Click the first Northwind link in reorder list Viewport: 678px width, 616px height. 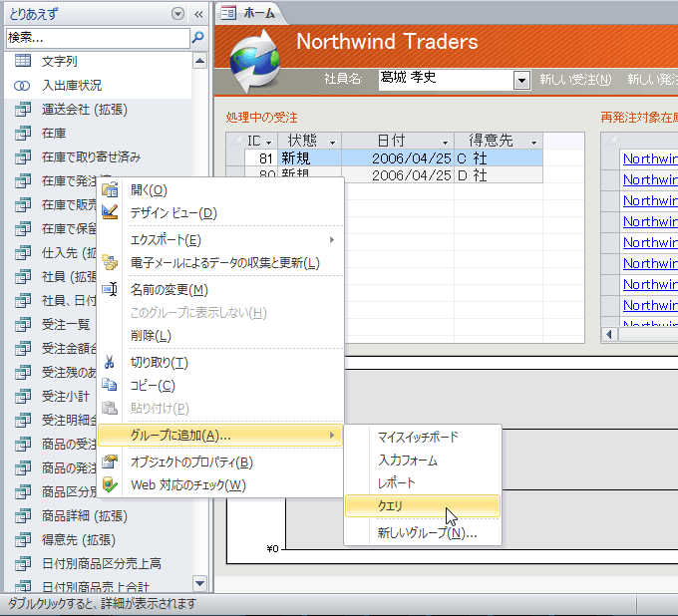coord(650,158)
